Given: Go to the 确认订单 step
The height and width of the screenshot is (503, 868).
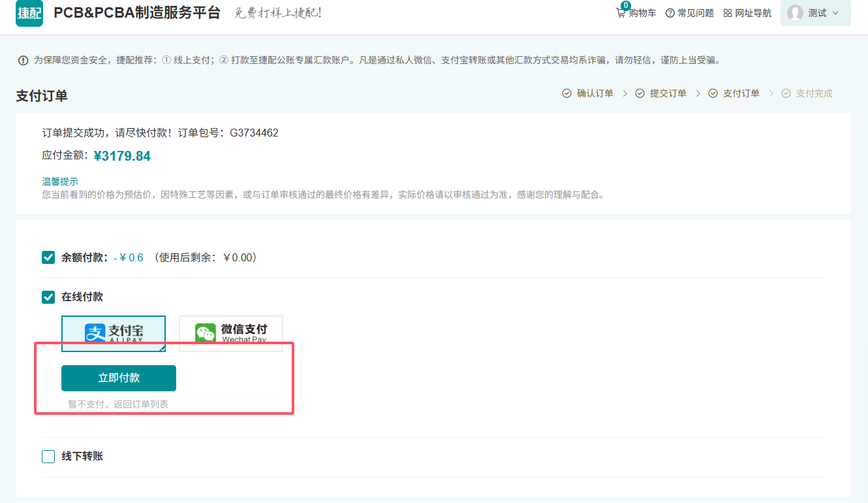Looking at the screenshot, I should coord(595,93).
